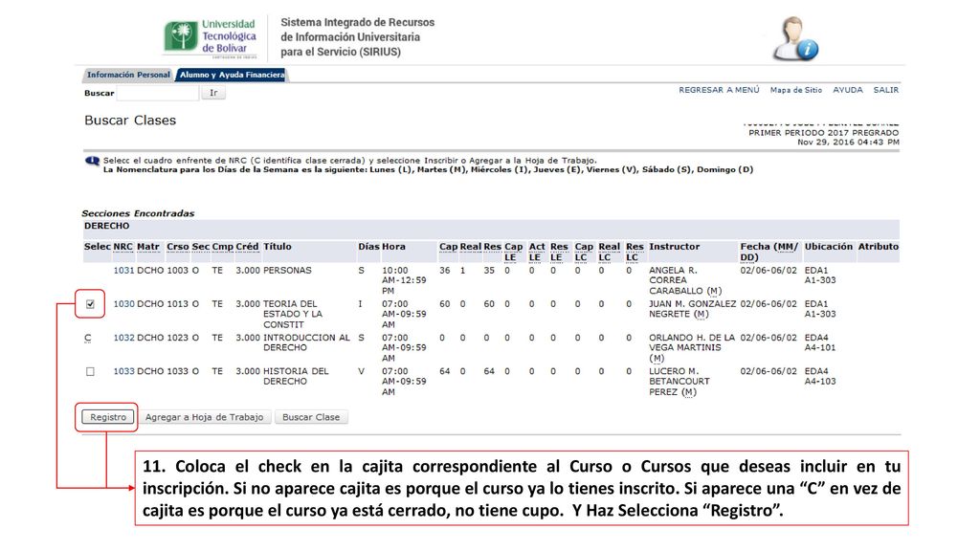Open the user info profile icon
This screenshot has width=980, height=551.
pos(795,38)
